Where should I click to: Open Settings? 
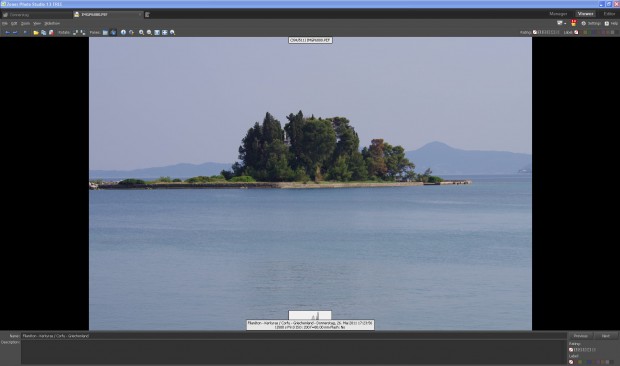pos(591,23)
